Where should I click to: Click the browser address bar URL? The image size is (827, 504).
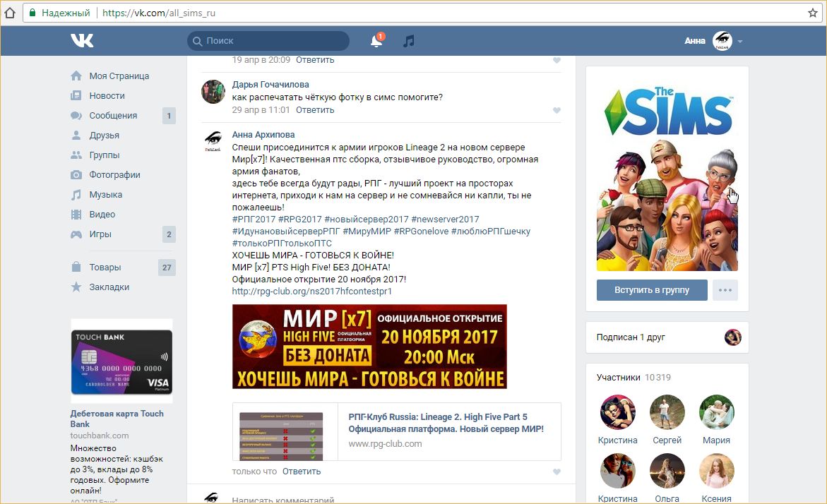point(159,13)
